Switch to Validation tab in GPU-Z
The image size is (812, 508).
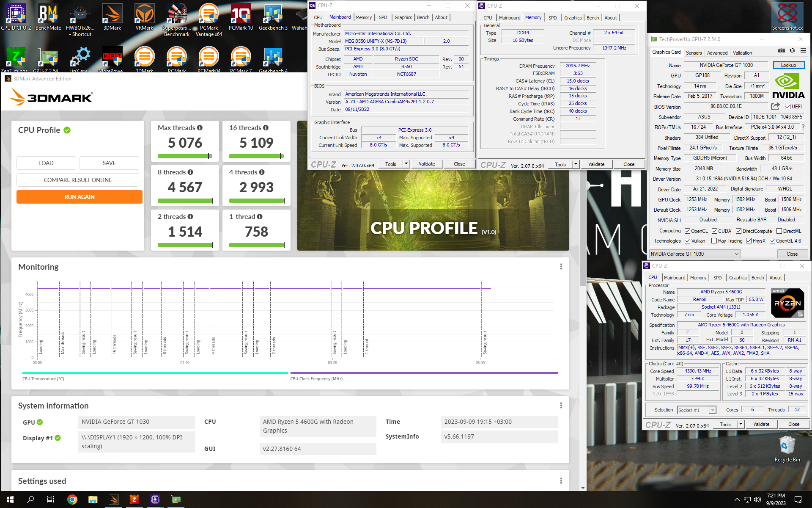tap(742, 53)
